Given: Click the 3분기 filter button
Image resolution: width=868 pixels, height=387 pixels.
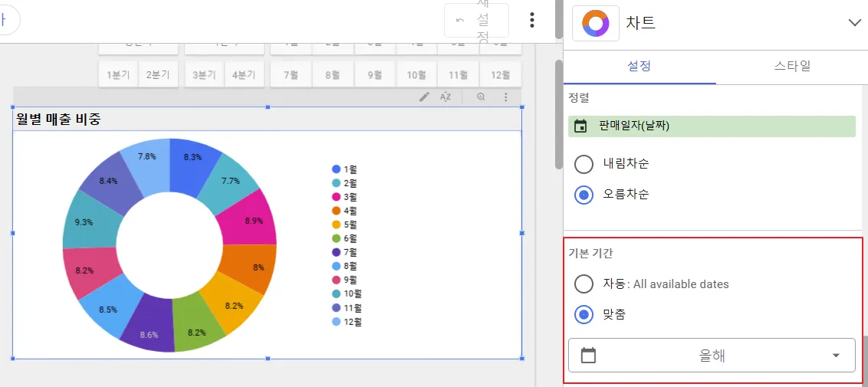Looking at the screenshot, I should [204, 74].
